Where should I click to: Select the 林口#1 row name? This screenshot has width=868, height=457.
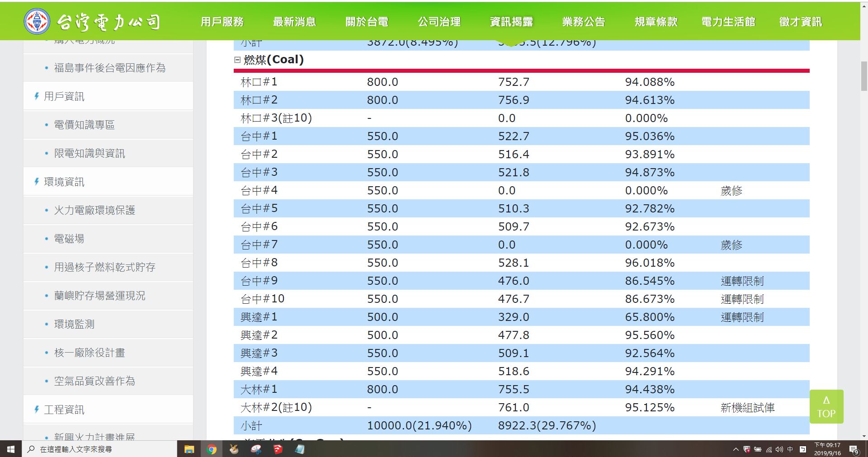[x=259, y=82]
